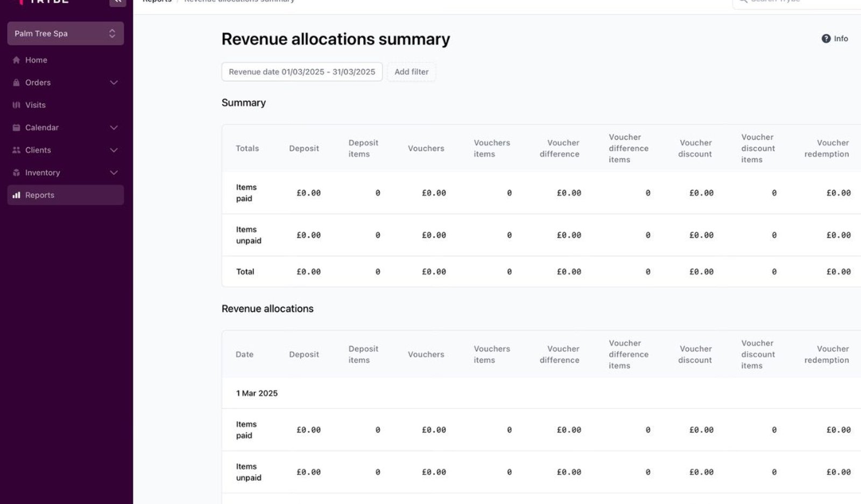Image resolution: width=861 pixels, height=504 pixels.
Task: Expand the Inventory submenu chevron
Action: (x=114, y=173)
